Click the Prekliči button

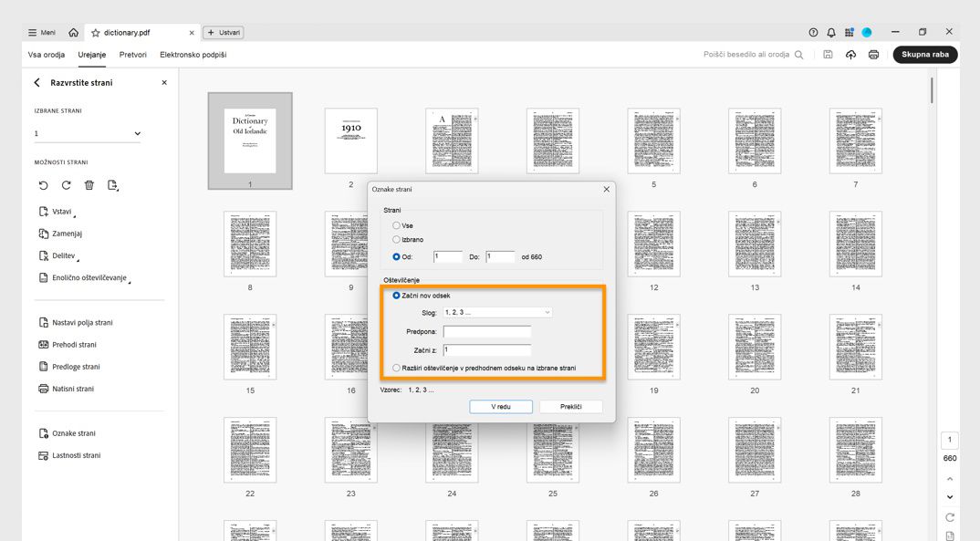pos(570,407)
